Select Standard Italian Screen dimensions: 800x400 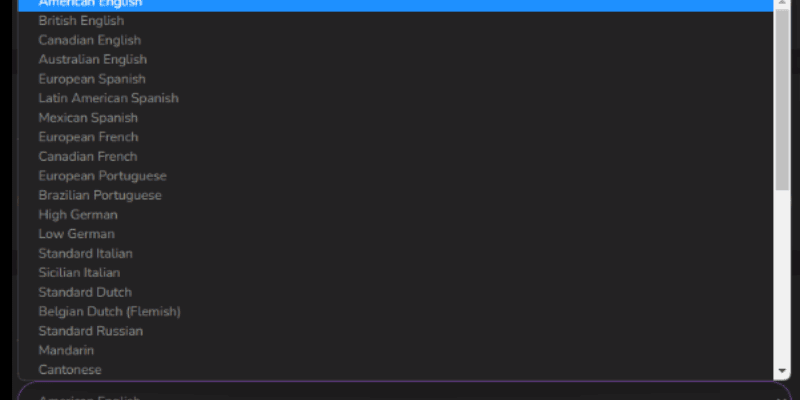point(395,254)
